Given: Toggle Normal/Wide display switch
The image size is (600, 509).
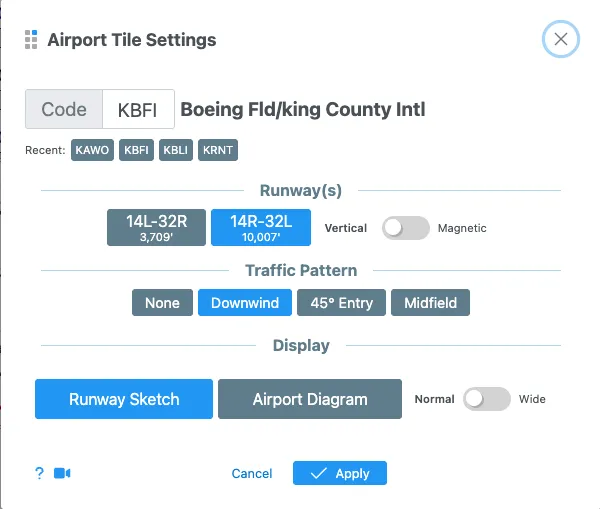Looking at the screenshot, I should pyautogui.click(x=486, y=399).
